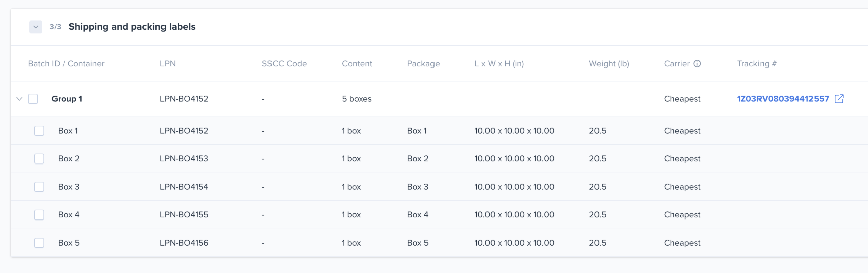The width and height of the screenshot is (868, 273).
Task: Select the Group 1 checkbox
Action: pos(33,99)
